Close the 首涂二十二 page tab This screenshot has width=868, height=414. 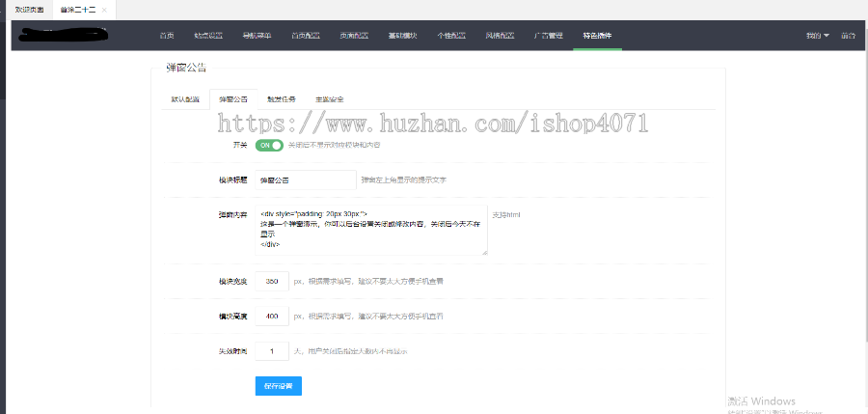click(x=104, y=9)
